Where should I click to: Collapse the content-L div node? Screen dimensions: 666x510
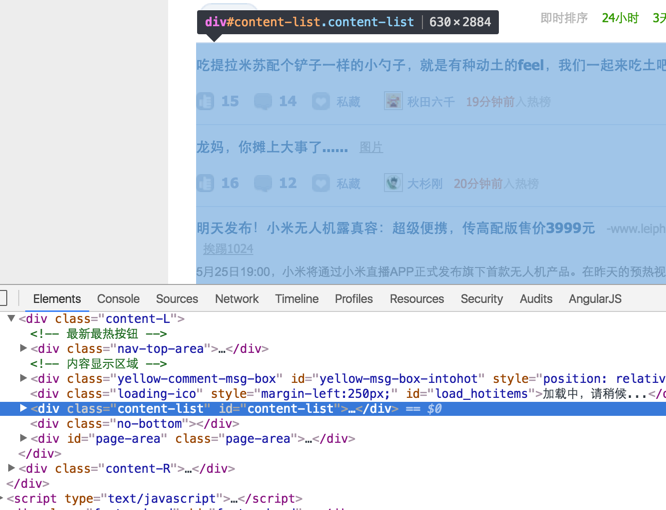[11, 318]
